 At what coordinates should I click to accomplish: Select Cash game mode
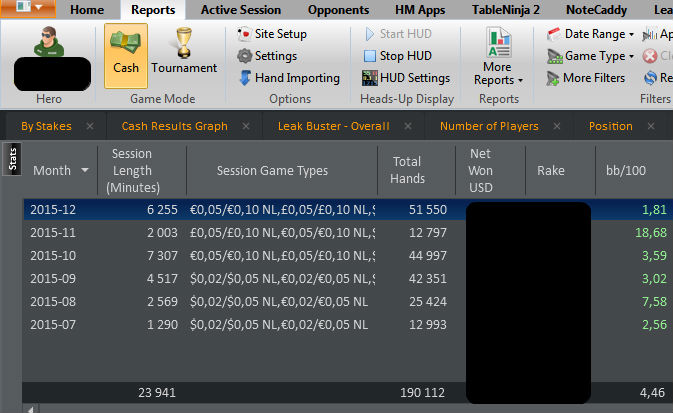126,56
